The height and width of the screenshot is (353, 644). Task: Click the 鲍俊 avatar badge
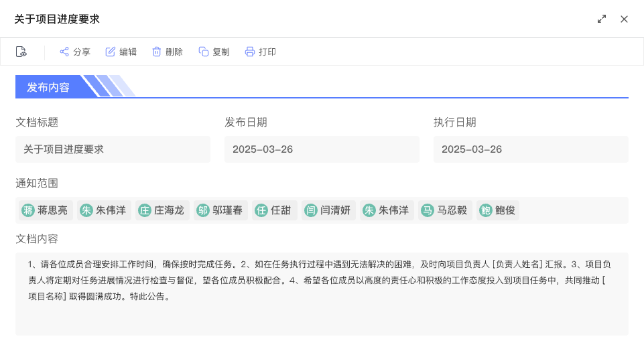(x=486, y=210)
